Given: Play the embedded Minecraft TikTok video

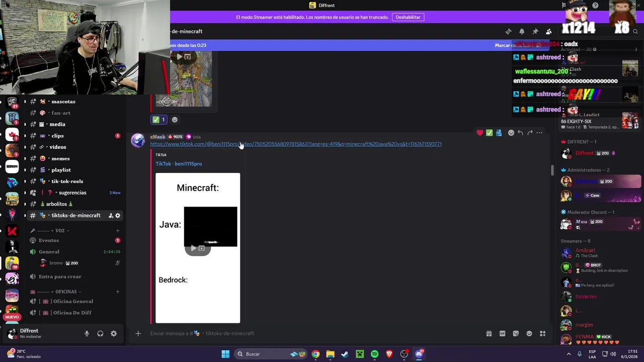Looking at the screenshot, I should [193, 248].
